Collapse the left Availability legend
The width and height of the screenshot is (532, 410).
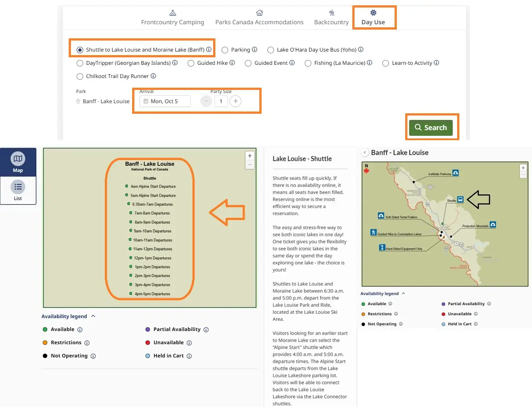(x=68, y=316)
